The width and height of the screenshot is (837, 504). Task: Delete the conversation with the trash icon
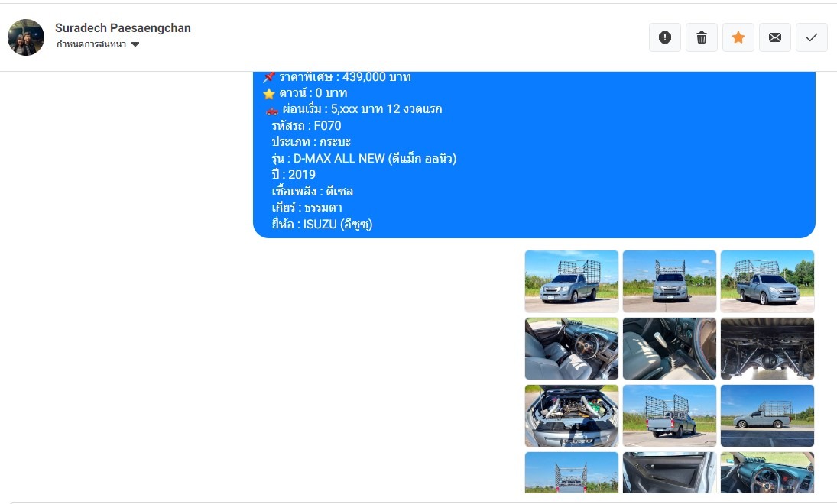702,37
